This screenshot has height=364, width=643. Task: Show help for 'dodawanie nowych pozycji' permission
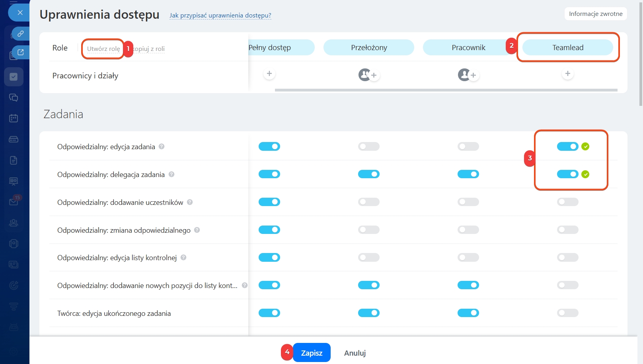(x=245, y=285)
